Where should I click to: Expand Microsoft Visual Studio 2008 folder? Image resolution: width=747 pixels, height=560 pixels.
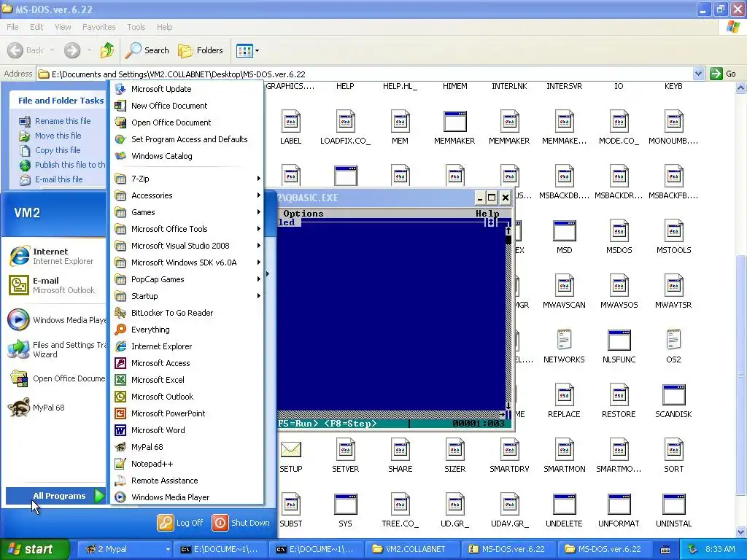(187, 246)
